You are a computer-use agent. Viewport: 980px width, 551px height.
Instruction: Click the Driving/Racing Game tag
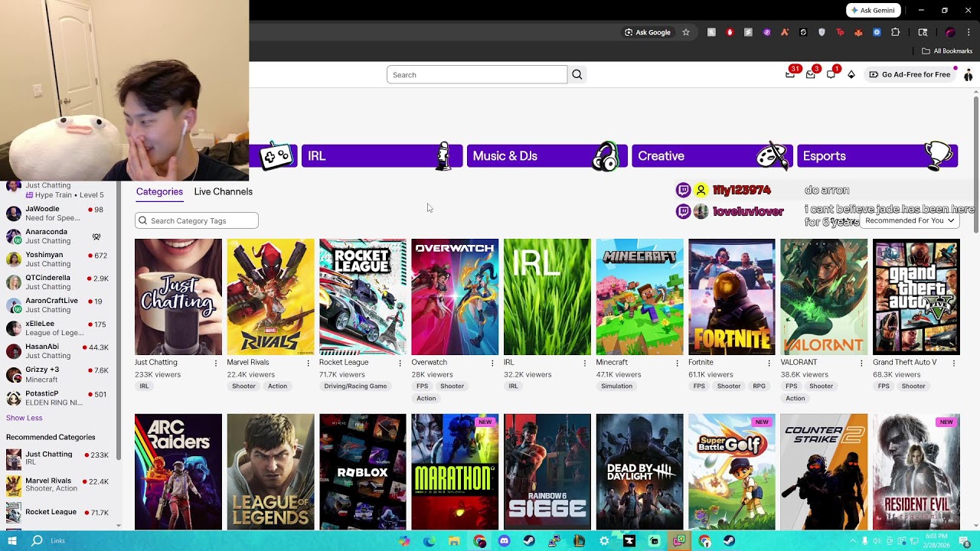coord(355,386)
